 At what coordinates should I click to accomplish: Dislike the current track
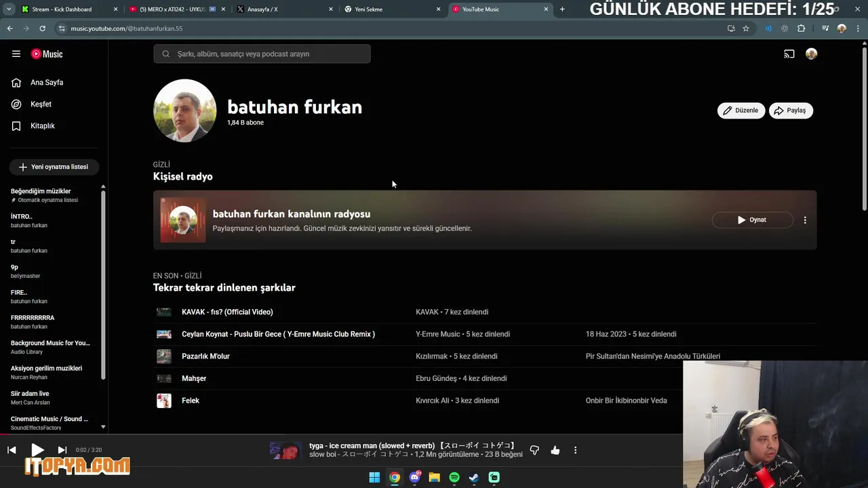tap(534, 450)
